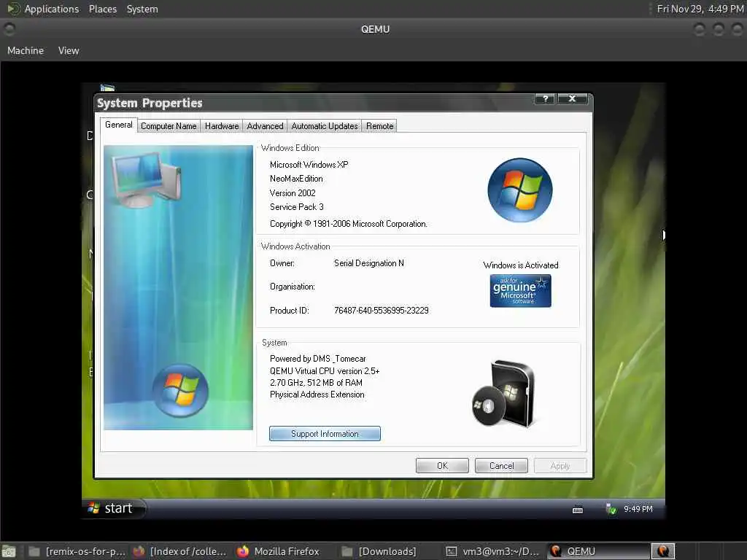747x560 pixels.
Task: Open the QEMU Machine menu
Action: click(26, 50)
